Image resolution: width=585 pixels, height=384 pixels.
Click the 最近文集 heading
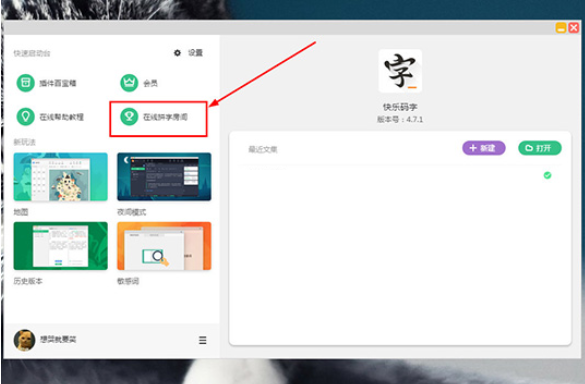(x=263, y=149)
